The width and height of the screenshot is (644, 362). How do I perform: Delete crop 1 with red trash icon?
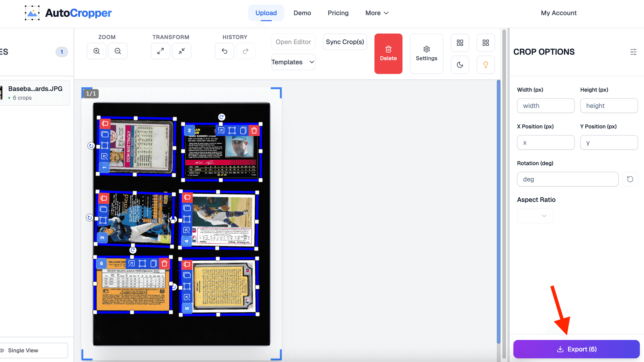coord(105,123)
